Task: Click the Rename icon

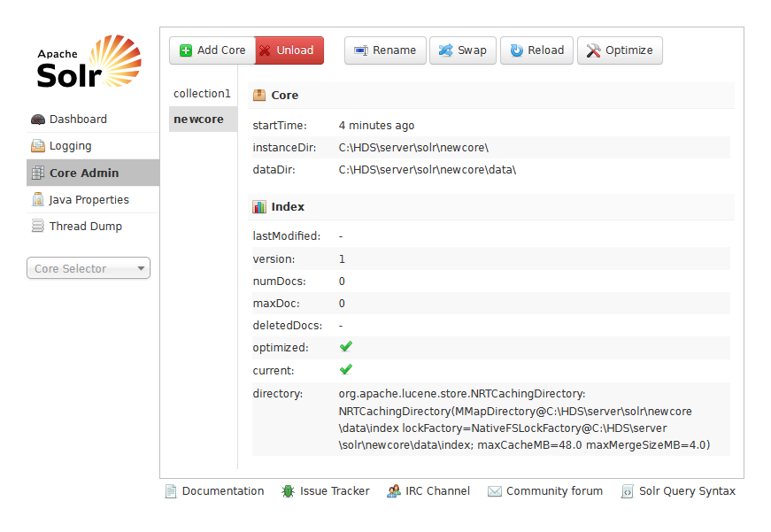Action: click(x=361, y=50)
